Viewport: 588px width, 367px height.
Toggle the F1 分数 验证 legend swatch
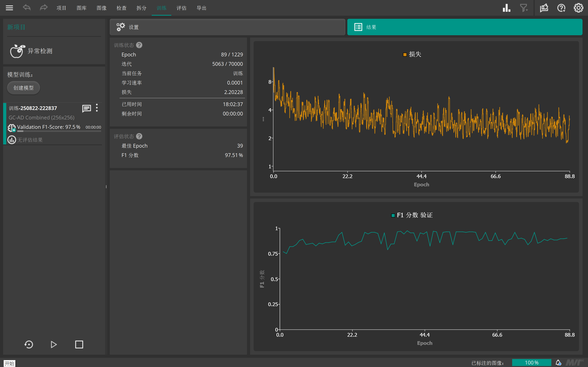[393, 215]
